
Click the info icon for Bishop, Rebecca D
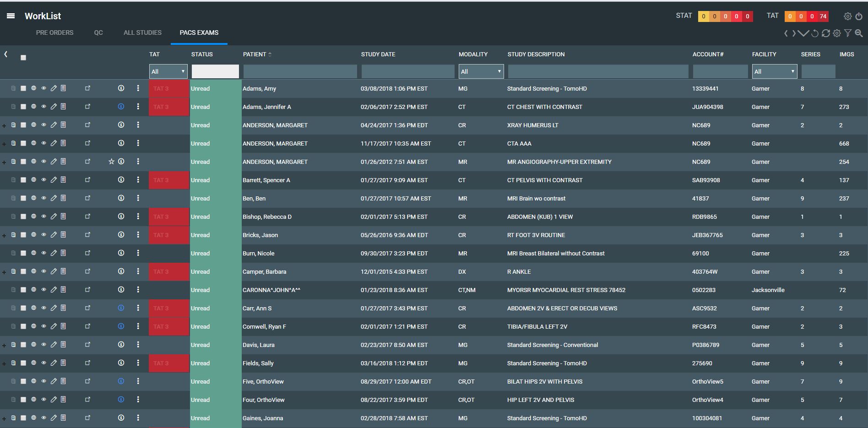point(121,217)
